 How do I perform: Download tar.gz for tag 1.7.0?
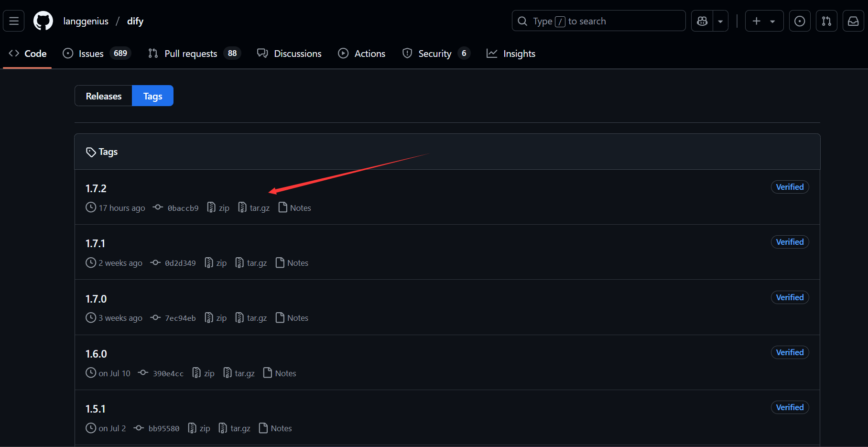tap(251, 318)
